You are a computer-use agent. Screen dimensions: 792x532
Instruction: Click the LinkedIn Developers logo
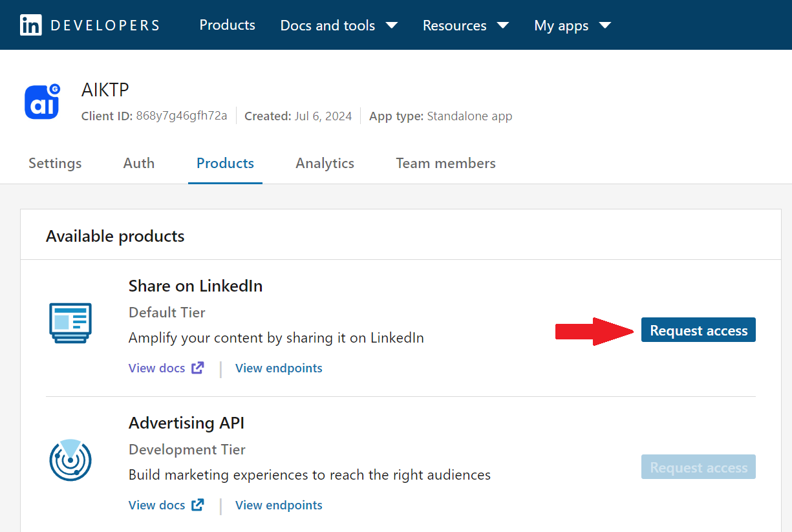coord(90,25)
